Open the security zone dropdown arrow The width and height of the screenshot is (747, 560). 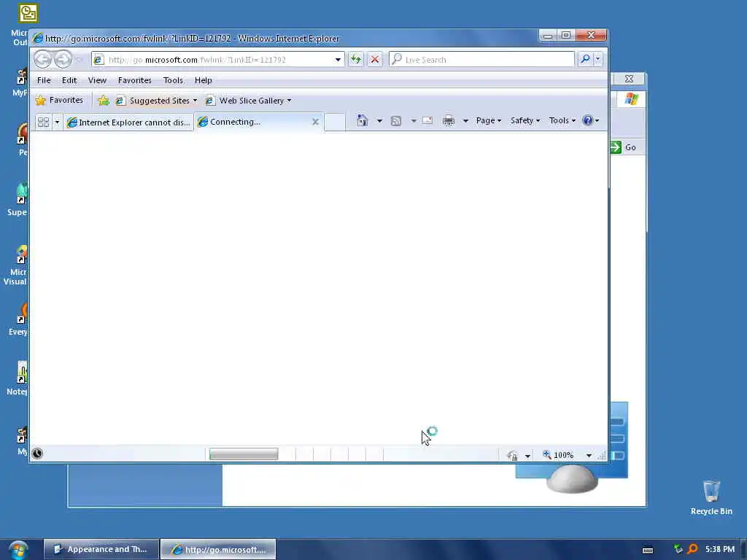click(x=527, y=456)
